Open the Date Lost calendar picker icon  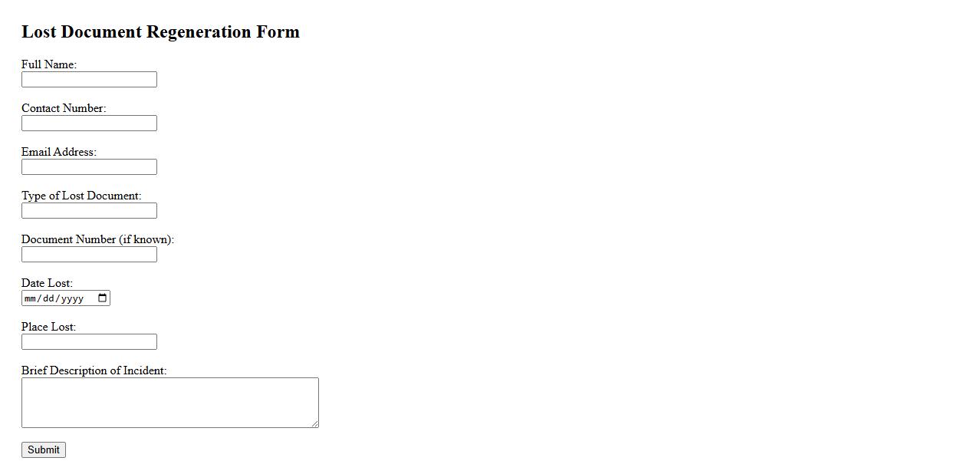pyautogui.click(x=103, y=298)
